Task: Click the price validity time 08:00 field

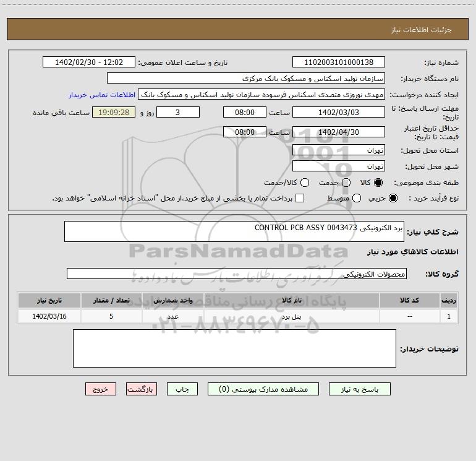Action: coord(245,132)
